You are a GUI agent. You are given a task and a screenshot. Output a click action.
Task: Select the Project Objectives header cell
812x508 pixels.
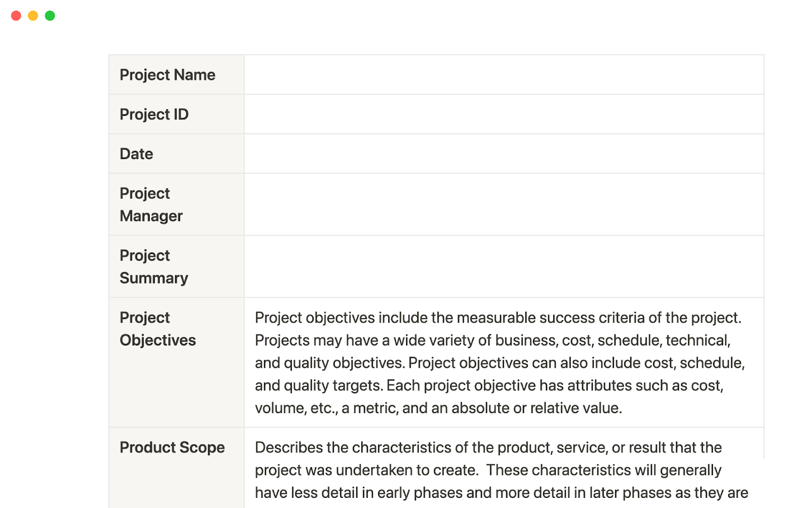157,328
